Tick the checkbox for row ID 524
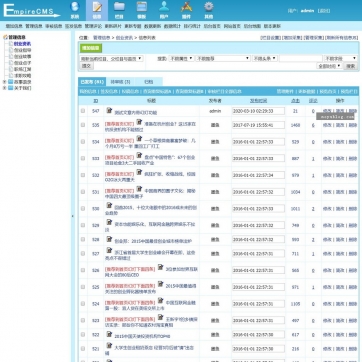 [83, 304]
